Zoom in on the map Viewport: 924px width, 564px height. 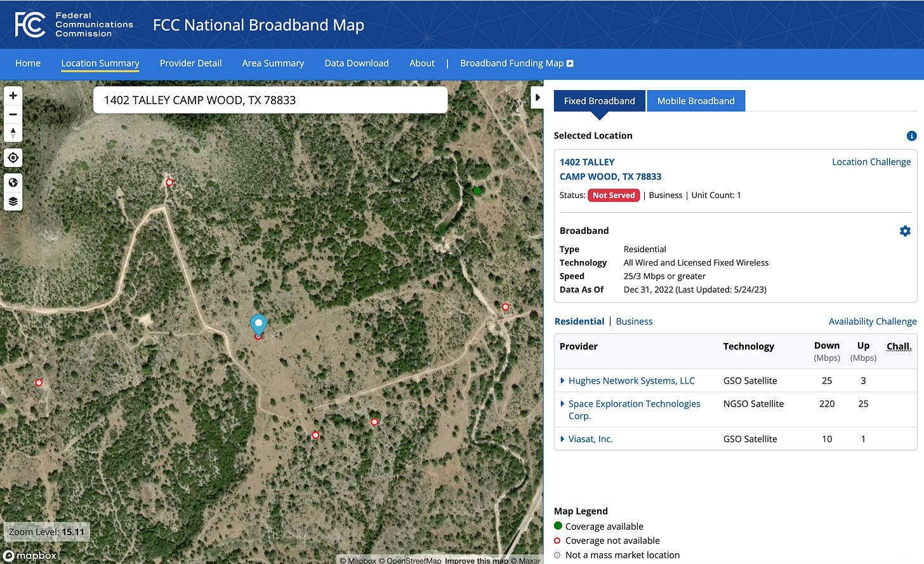[13, 96]
